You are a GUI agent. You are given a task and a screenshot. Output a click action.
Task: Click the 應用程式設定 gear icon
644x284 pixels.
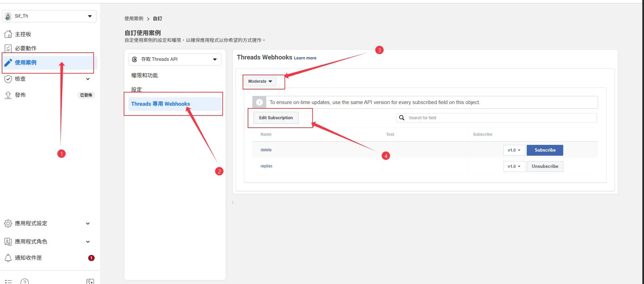(x=8, y=224)
